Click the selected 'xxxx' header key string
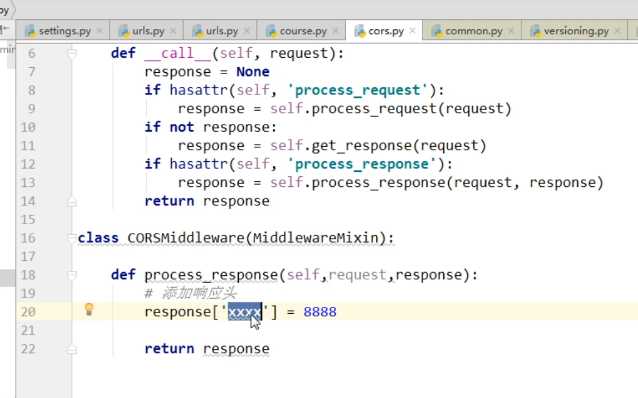This screenshot has height=398, width=638. coord(245,312)
